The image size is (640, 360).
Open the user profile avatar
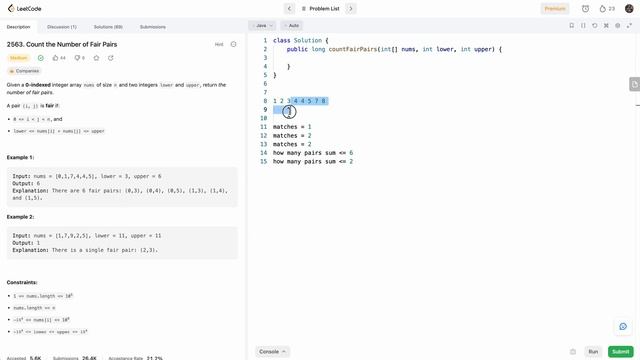coord(629,9)
